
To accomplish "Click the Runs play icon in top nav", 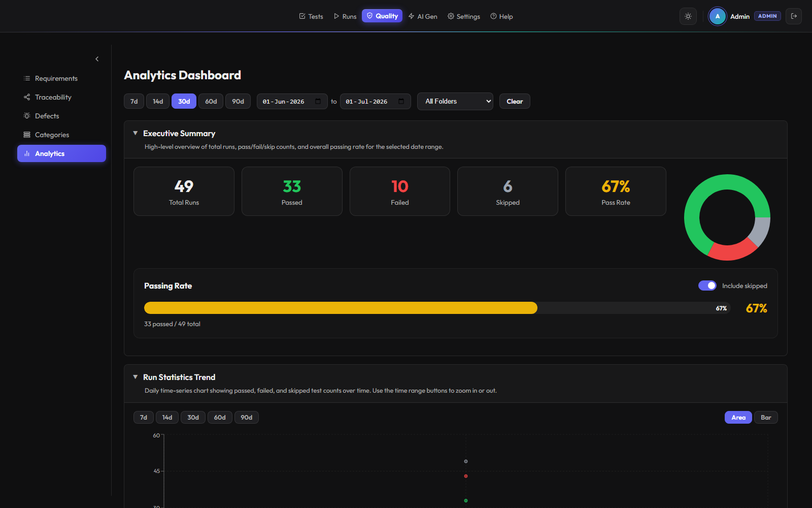I will [336, 16].
